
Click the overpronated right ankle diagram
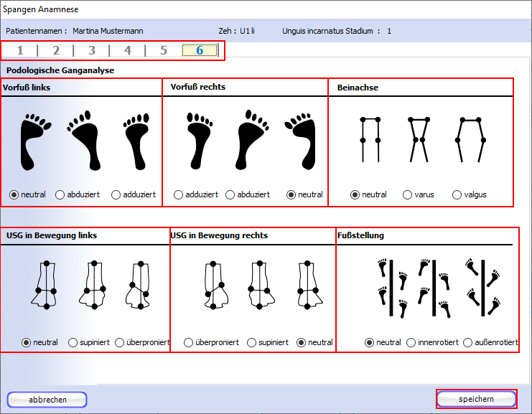click(x=215, y=284)
